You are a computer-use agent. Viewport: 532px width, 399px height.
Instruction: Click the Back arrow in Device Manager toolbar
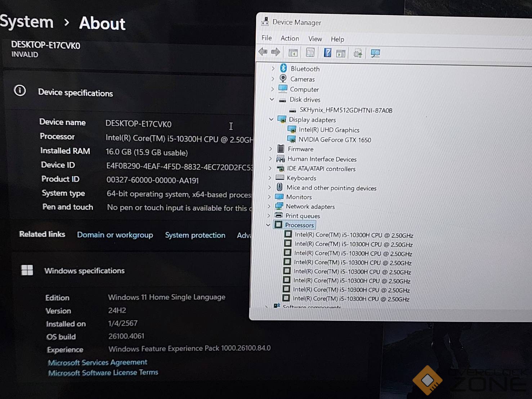point(263,52)
